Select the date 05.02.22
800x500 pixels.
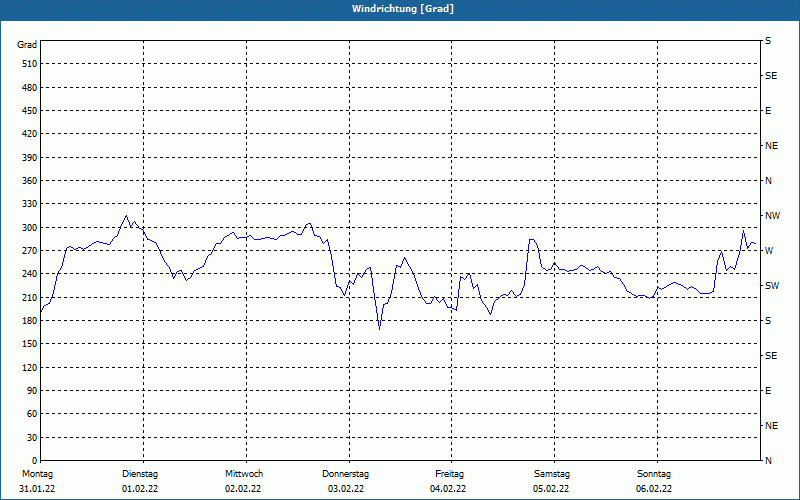tap(551, 489)
